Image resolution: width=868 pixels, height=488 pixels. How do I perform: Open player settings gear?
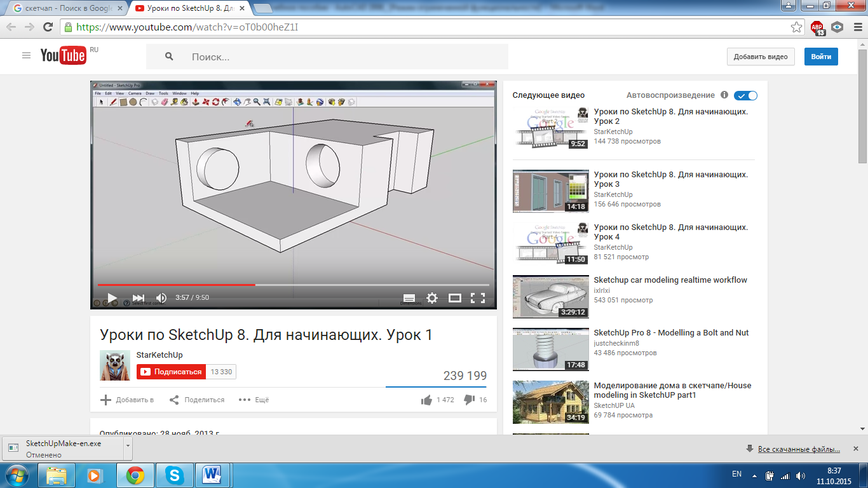click(x=432, y=297)
